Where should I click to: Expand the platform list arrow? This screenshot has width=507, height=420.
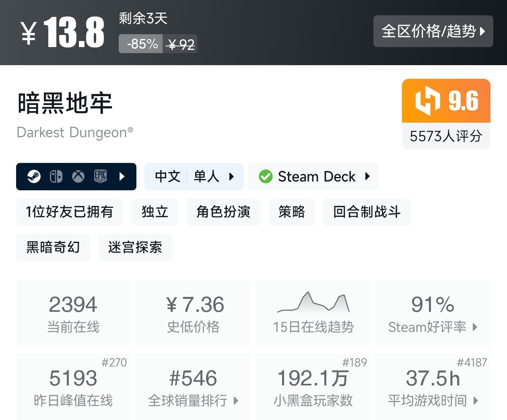point(122,176)
